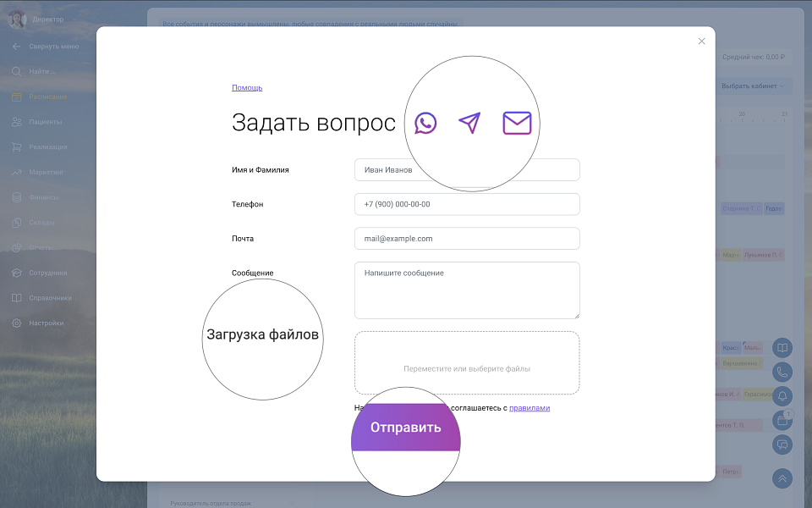Focus the Имя и Фамилия input field
This screenshot has height=508, width=812.
(x=467, y=170)
